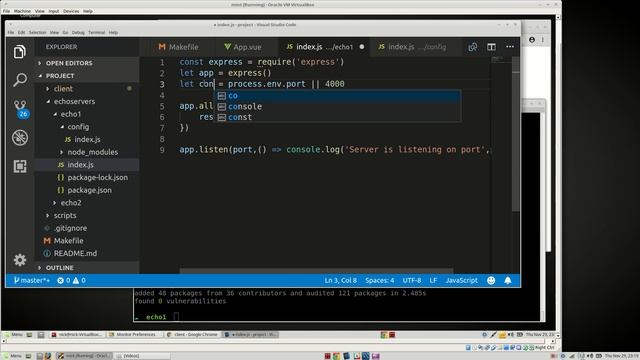Open the .gitignore file
This screenshot has height=360, width=640.
[70, 228]
